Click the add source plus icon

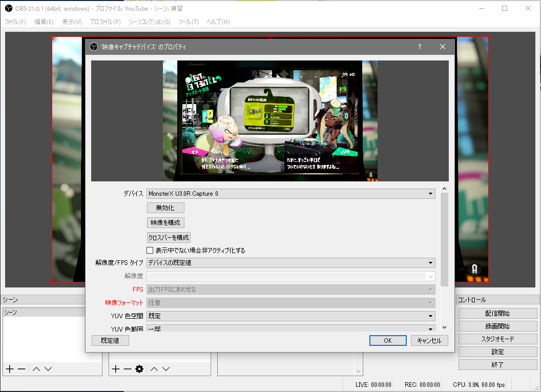click(x=116, y=369)
